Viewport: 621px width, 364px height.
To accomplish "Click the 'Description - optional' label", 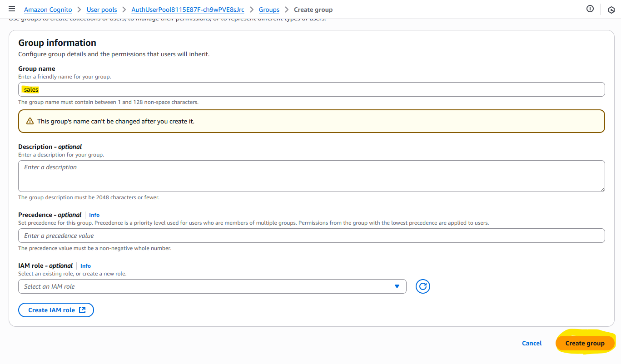I will (x=50, y=147).
